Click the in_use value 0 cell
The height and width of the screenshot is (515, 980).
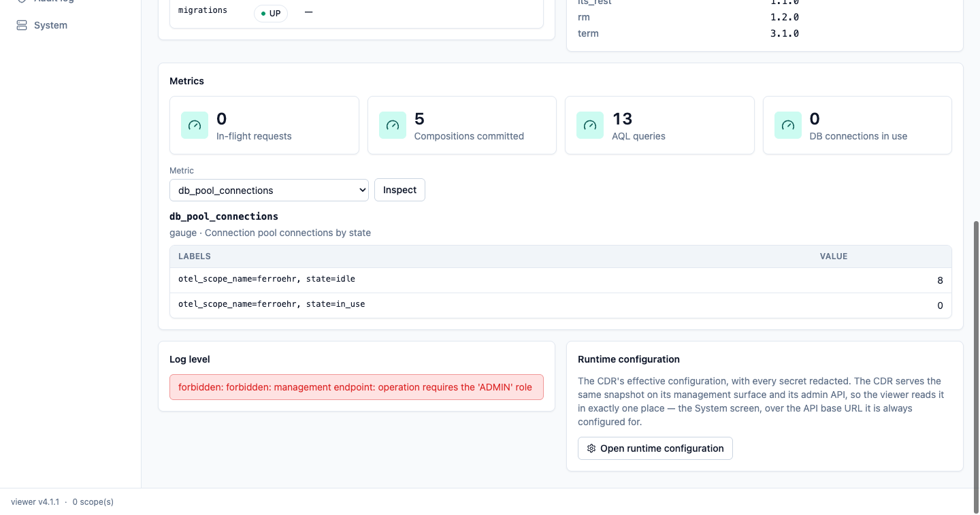940,305
